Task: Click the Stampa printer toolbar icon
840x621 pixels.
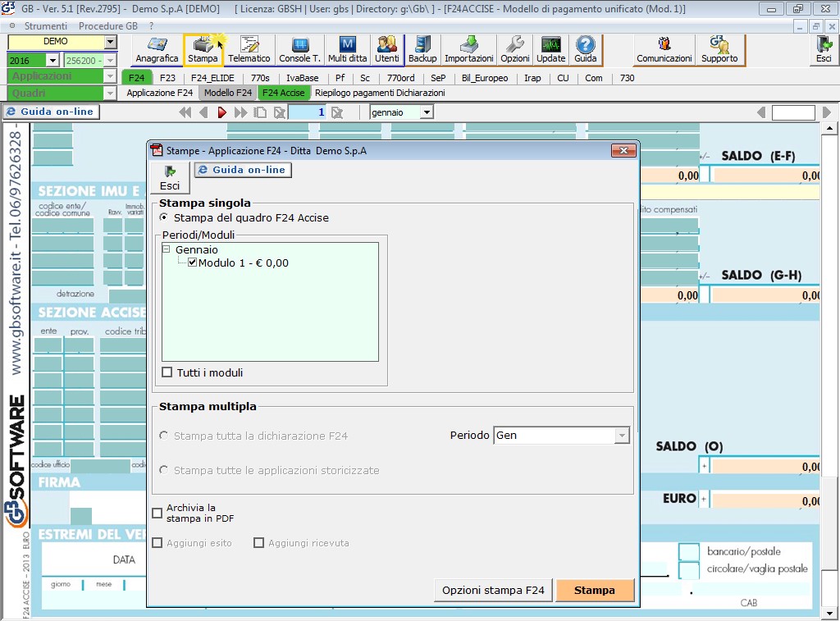Action: (203, 50)
